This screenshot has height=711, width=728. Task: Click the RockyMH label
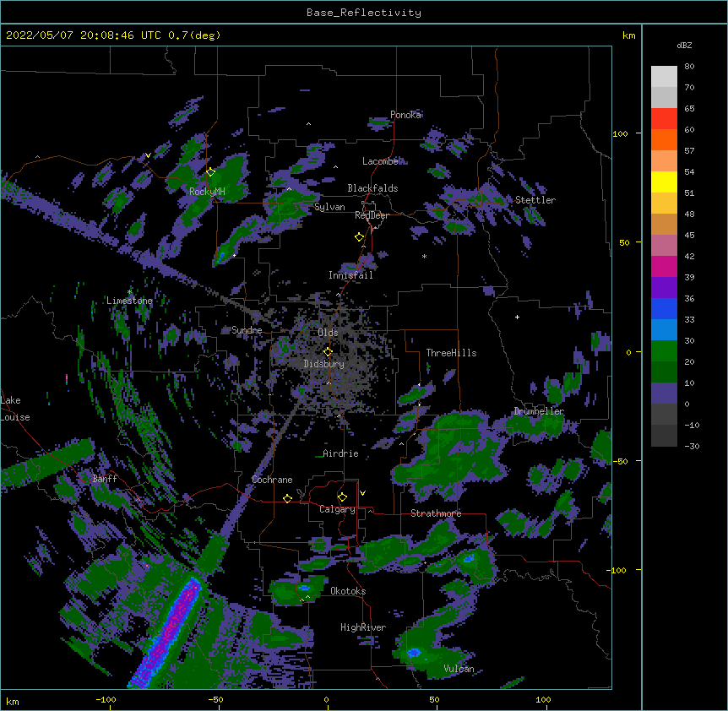click(207, 191)
